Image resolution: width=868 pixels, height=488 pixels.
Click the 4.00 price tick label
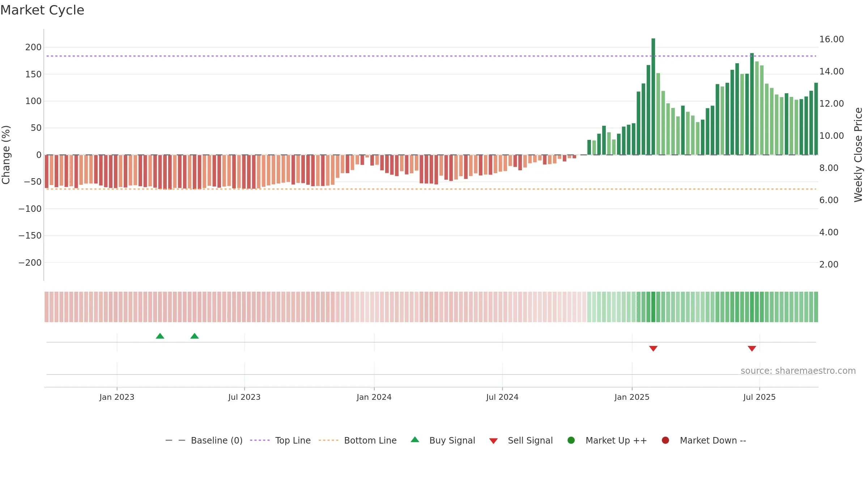pyautogui.click(x=829, y=232)
